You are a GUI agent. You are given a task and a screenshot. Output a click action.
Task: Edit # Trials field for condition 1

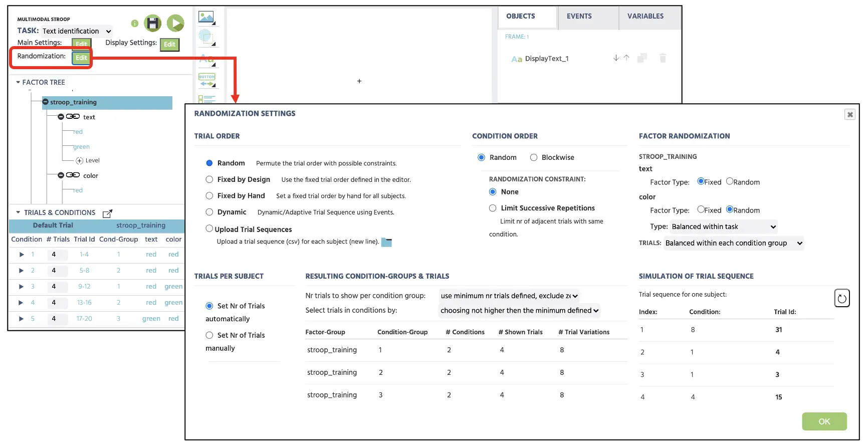pyautogui.click(x=58, y=255)
